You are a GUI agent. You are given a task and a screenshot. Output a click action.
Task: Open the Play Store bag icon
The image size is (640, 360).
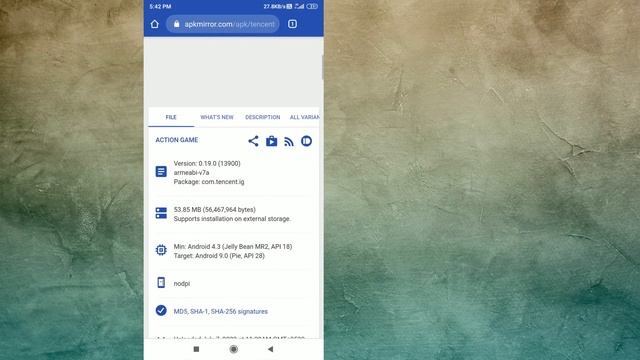(271, 141)
